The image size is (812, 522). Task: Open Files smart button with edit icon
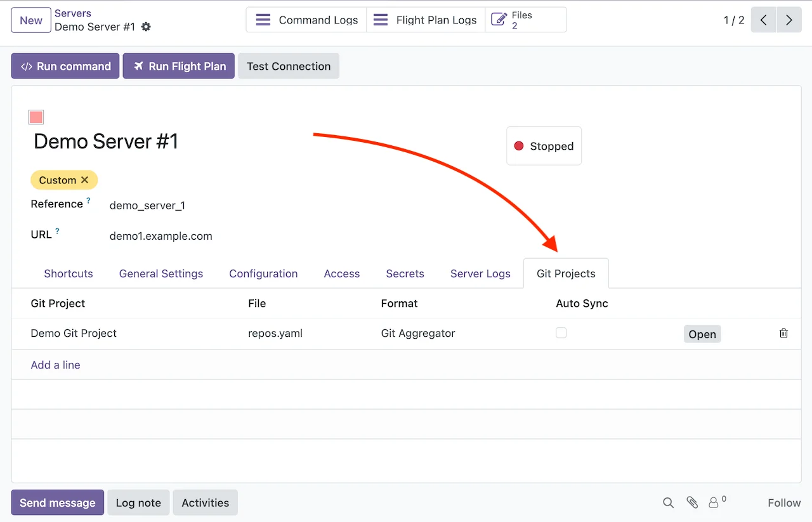525,20
